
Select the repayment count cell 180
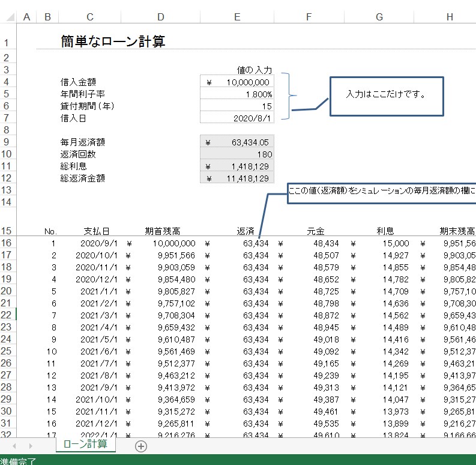pyautogui.click(x=237, y=154)
